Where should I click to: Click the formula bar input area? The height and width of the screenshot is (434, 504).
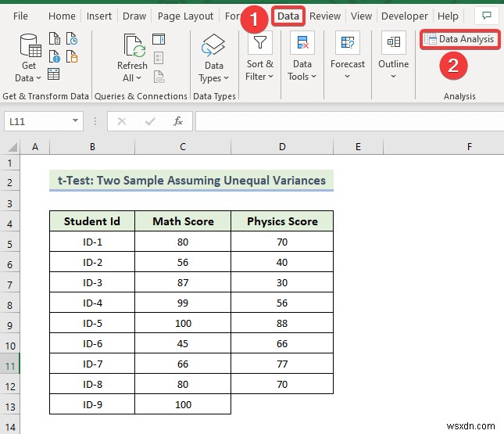tap(349, 121)
